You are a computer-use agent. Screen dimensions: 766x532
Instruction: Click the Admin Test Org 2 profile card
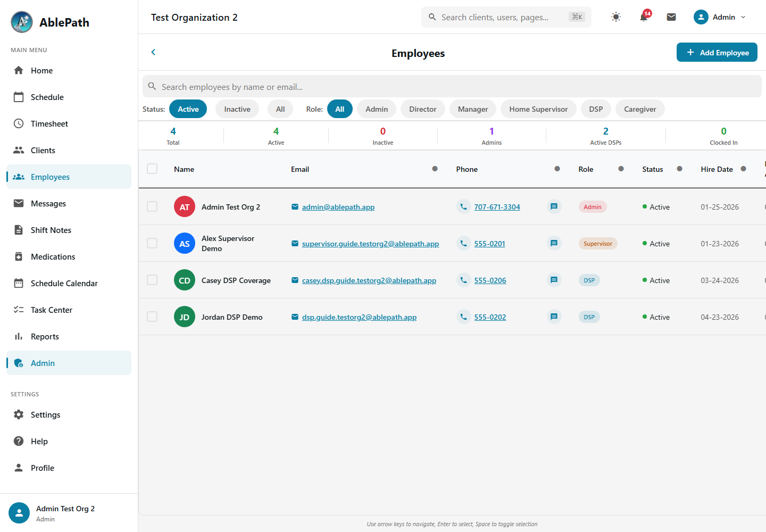point(69,513)
